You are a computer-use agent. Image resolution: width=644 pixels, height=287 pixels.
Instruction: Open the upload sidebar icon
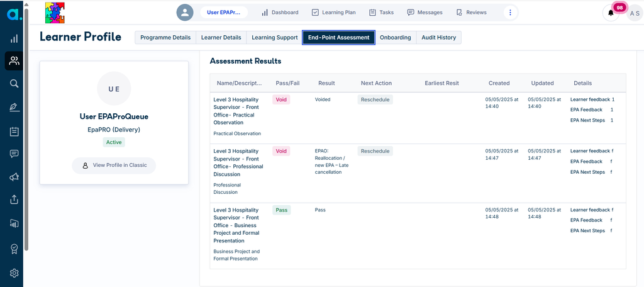coord(14,200)
